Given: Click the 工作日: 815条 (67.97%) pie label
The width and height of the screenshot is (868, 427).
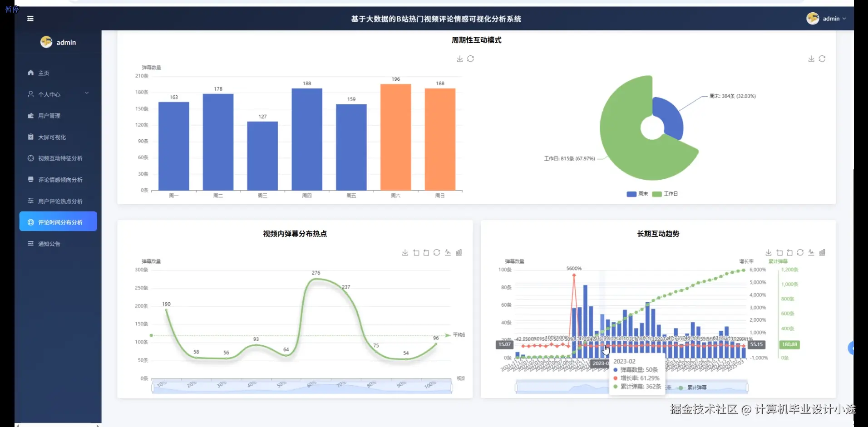Looking at the screenshot, I should (x=569, y=159).
